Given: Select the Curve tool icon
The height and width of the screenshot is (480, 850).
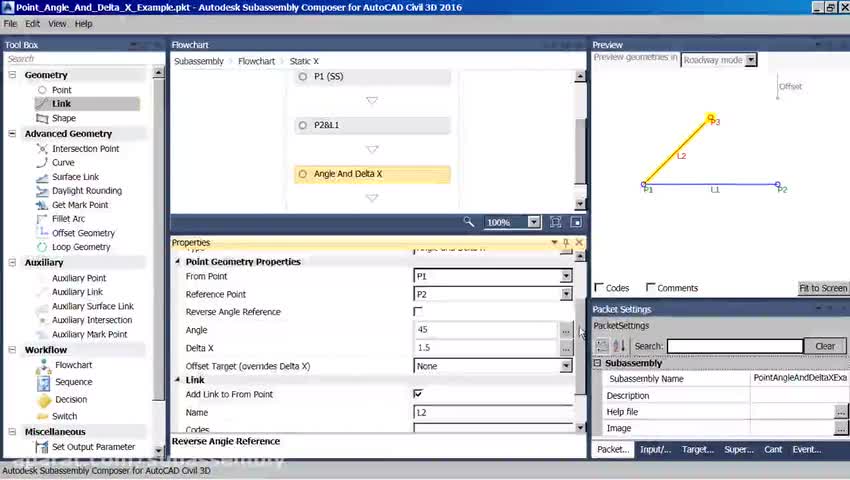Looking at the screenshot, I should [42, 163].
